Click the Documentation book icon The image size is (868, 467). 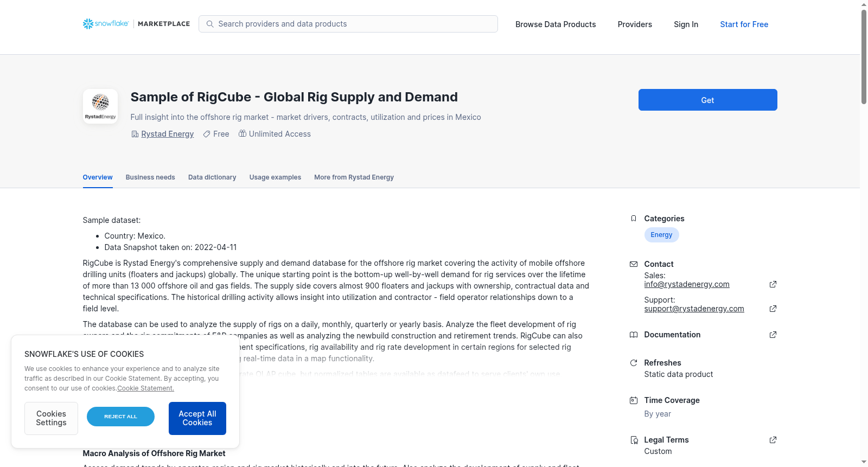[x=634, y=335]
